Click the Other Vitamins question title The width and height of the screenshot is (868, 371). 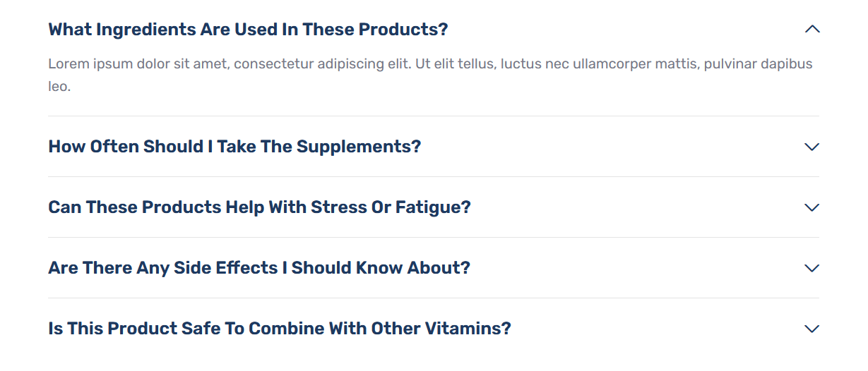click(280, 329)
